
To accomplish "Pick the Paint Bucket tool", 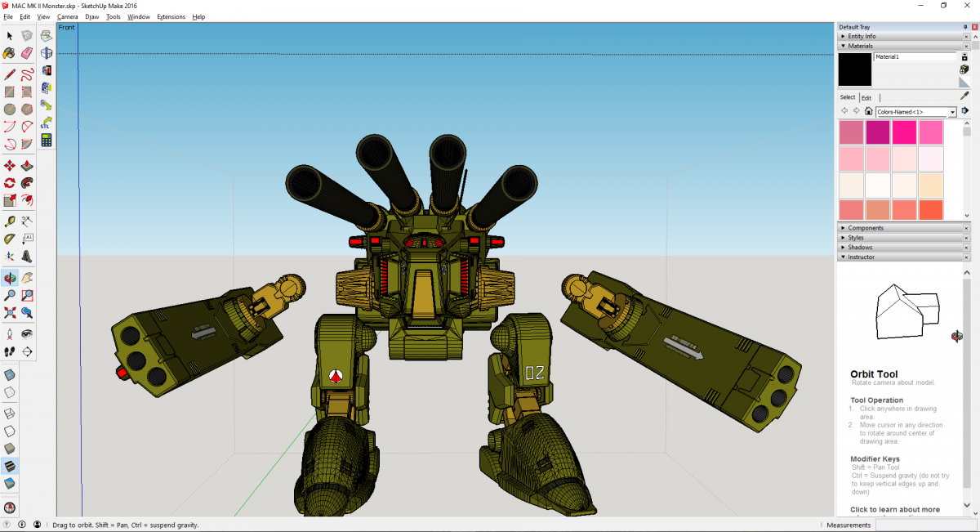I will 10,53.
